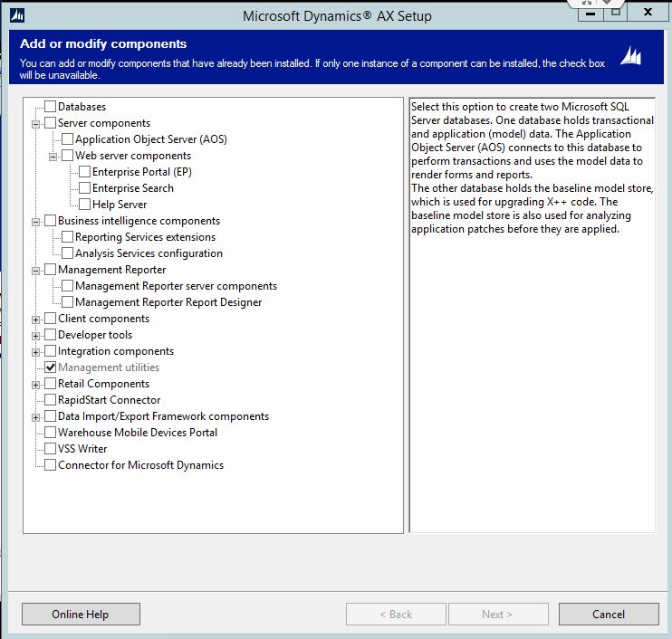Enable the RapidStart Connector checkbox
This screenshot has width=672, height=639.
tap(50, 399)
